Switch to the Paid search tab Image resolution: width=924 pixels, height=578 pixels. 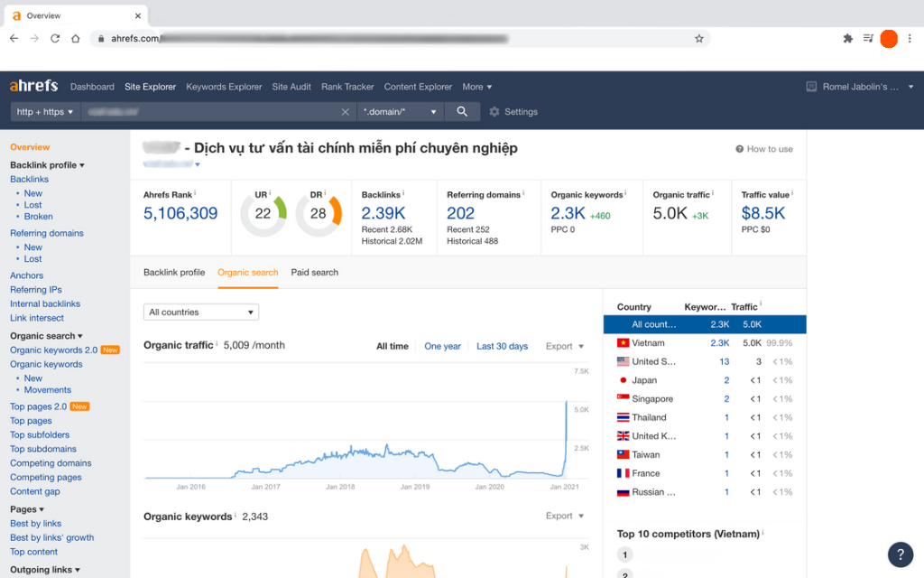point(314,272)
